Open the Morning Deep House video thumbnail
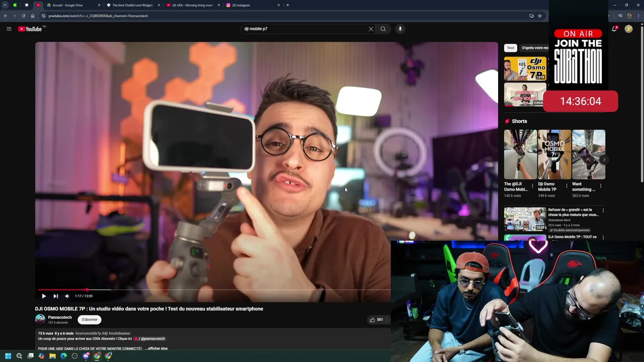The image size is (644, 362). pyautogui.click(x=525, y=95)
